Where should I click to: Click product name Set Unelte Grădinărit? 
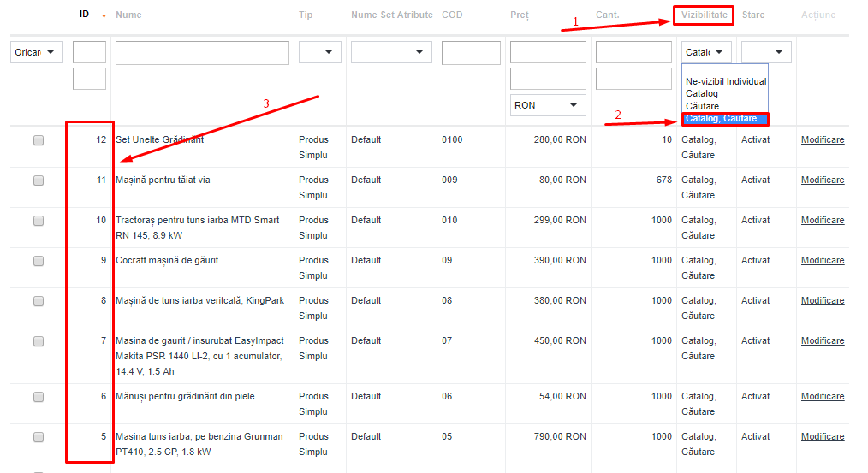pos(159,140)
